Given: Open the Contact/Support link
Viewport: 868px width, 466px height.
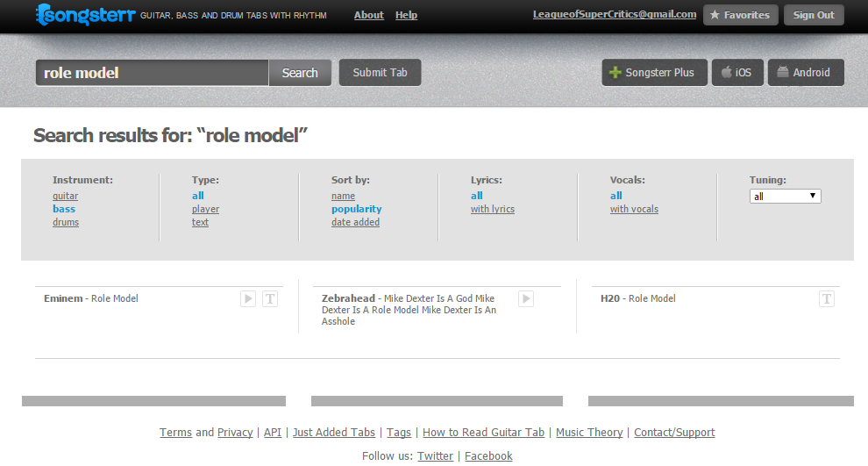Looking at the screenshot, I should coord(674,432).
